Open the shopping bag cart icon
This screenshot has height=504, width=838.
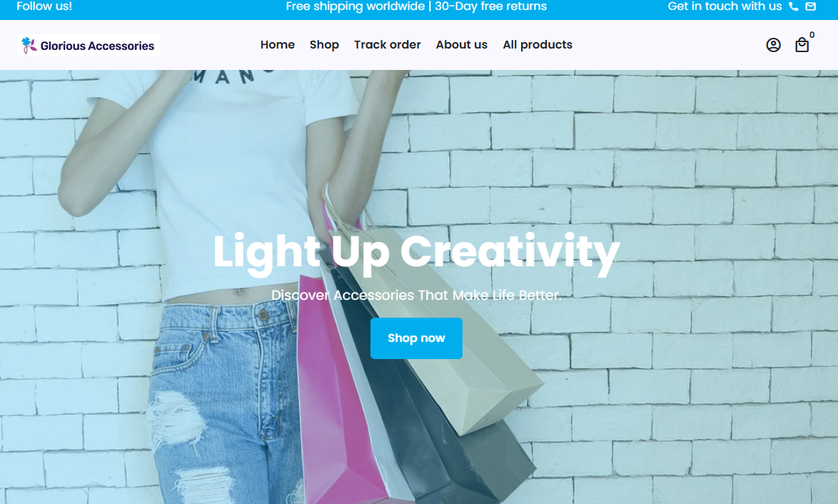[x=802, y=45]
